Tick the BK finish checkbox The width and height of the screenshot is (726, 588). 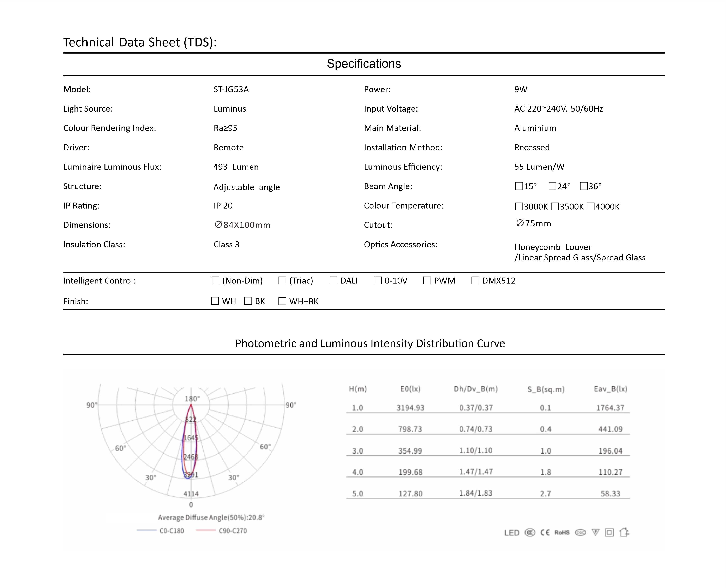click(x=248, y=301)
